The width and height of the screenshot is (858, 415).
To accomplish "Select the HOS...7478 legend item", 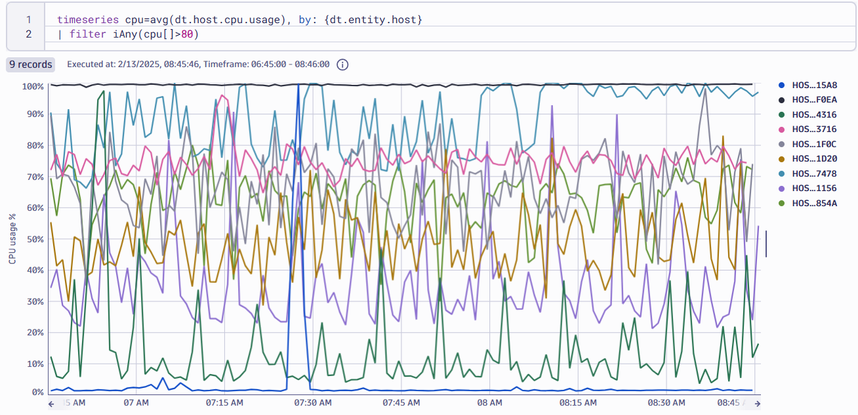I will (x=813, y=174).
